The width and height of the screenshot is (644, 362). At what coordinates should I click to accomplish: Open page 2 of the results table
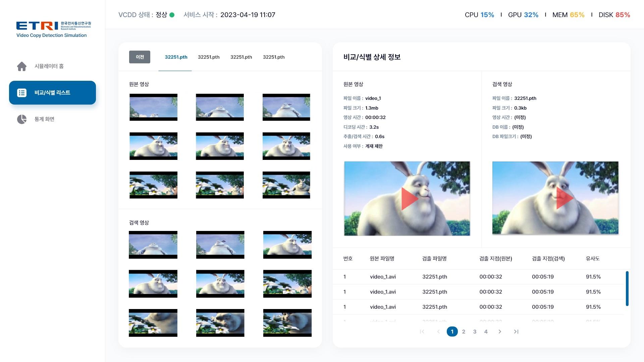click(x=464, y=331)
